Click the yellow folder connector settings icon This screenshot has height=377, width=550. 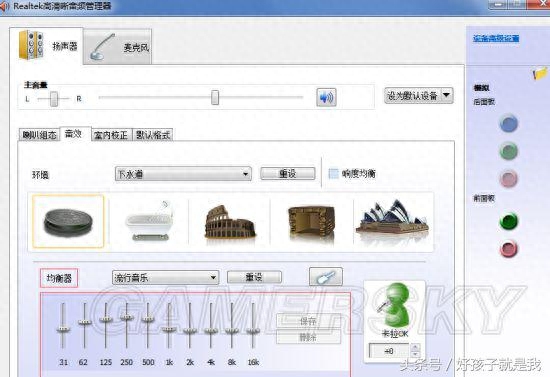[x=540, y=73]
